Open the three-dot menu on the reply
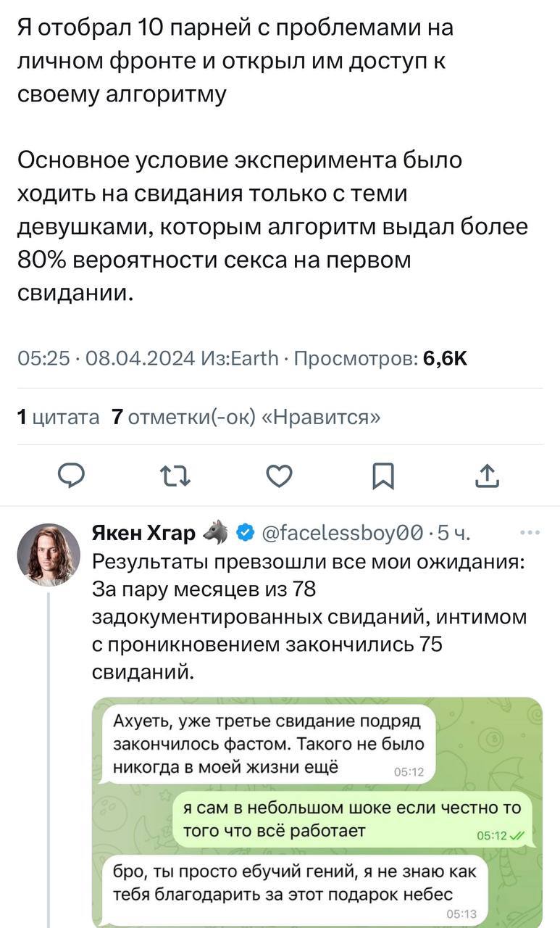 [x=530, y=533]
